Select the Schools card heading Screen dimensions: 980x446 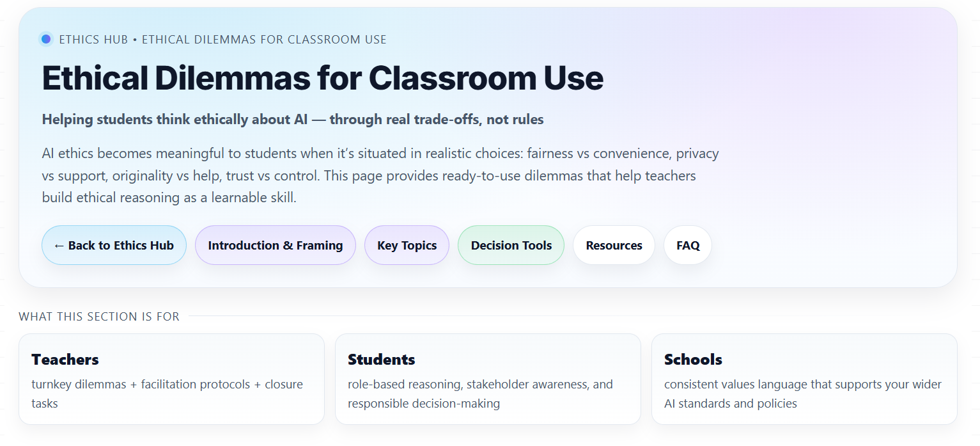pos(693,360)
